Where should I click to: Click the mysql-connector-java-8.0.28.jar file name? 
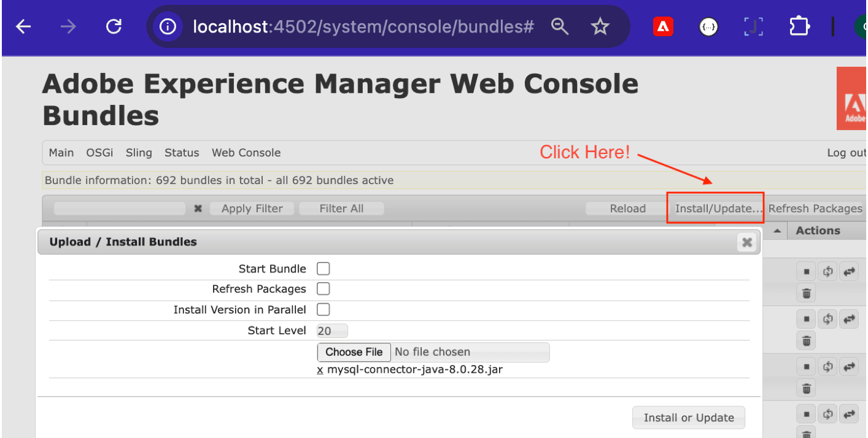pyautogui.click(x=415, y=370)
